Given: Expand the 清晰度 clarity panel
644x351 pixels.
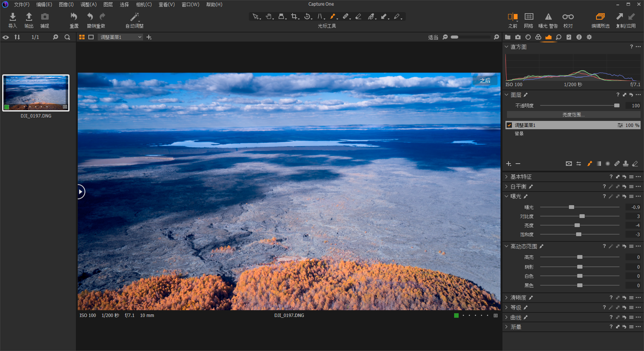Looking at the screenshot, I should click(x=507, y=298).
